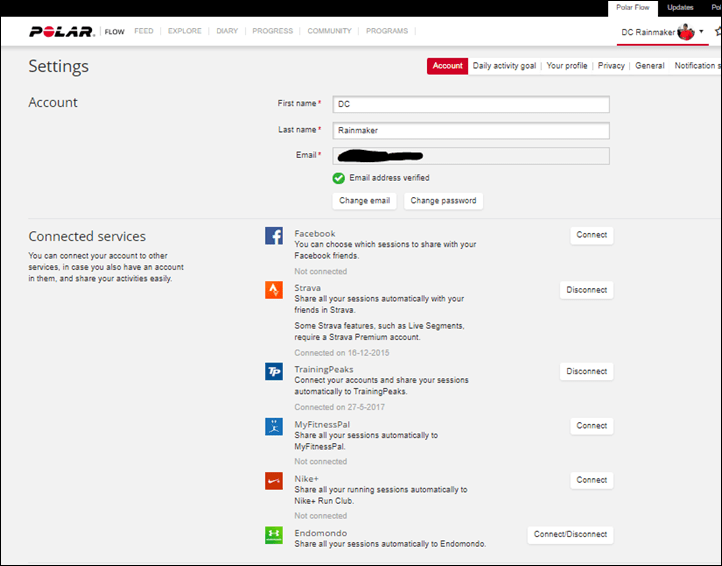Click the orange Strava icon
722x566 pixels.
point(274,290)
